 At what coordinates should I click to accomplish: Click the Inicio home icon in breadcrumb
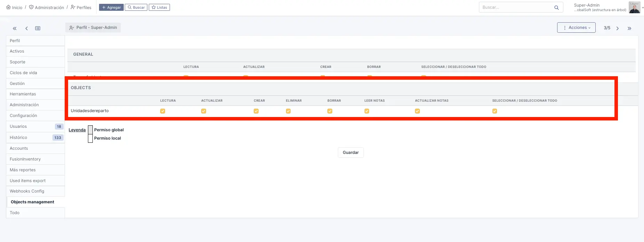[x=9, y=7]
